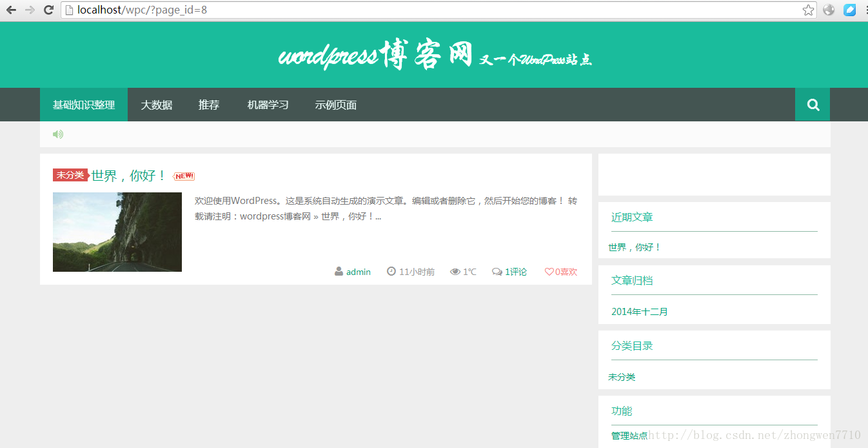Click the NEW! badge beside post title
Viewport: 868px width, 448px height.
(x=184, y=176)
